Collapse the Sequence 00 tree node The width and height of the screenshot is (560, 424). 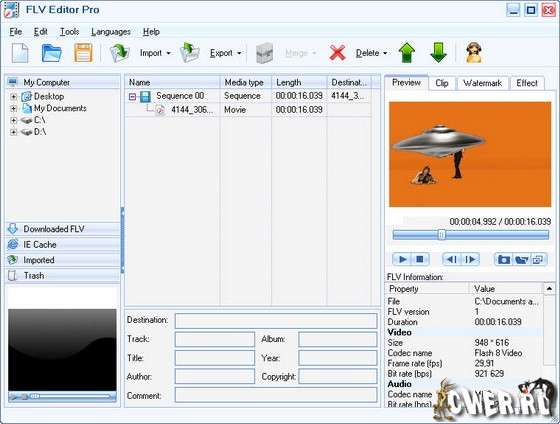pos(132,96)
